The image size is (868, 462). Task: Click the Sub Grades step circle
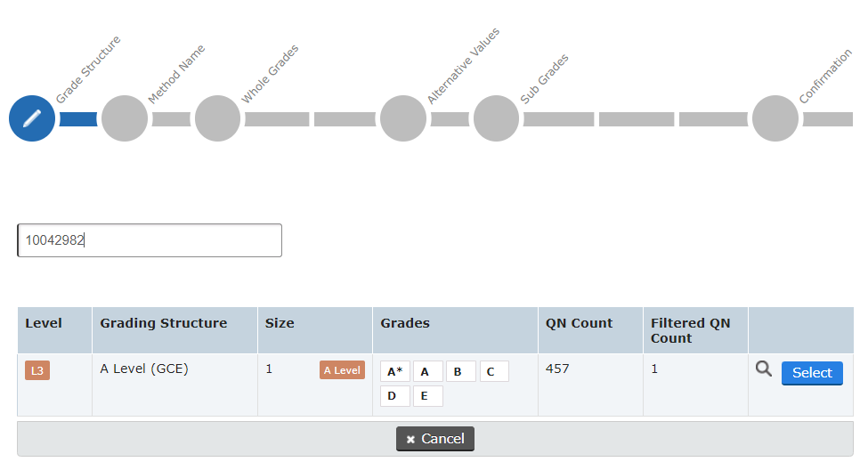point(496,118)
